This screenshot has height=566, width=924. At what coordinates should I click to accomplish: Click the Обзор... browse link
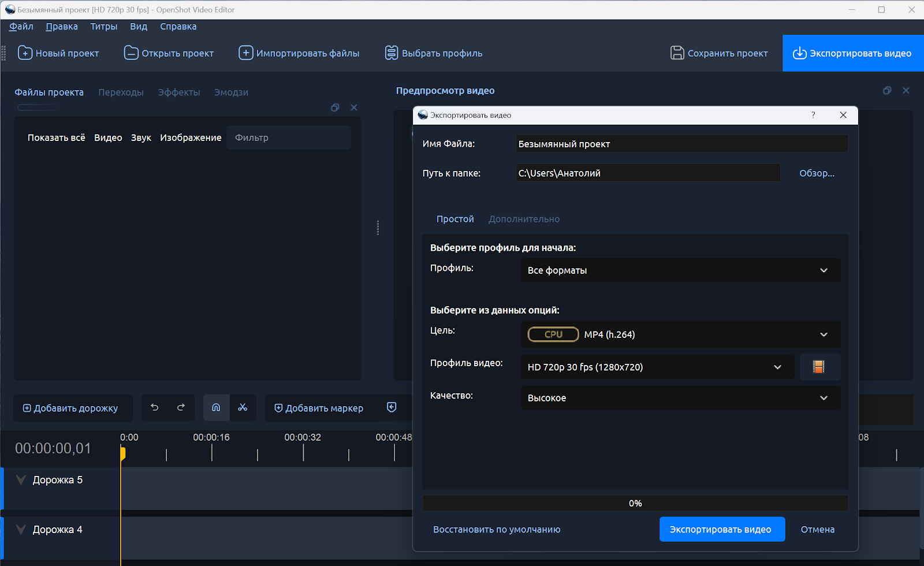click(x=817, y=173)
